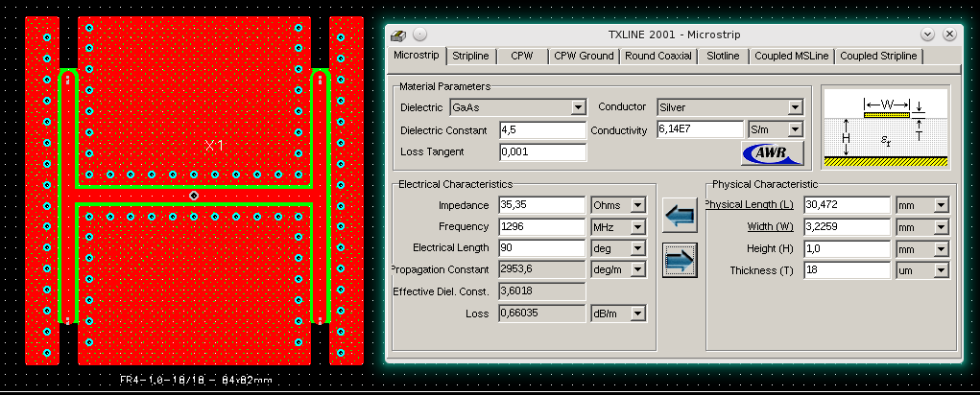Open the CPW Ground tab
The height and width of the screenshot is (395, 980).
pos(583,57)
